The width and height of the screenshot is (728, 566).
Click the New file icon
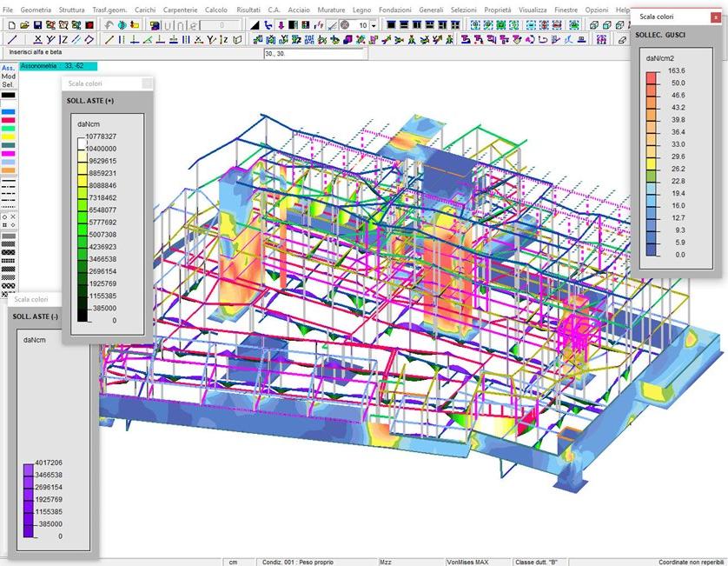(10, 25)
